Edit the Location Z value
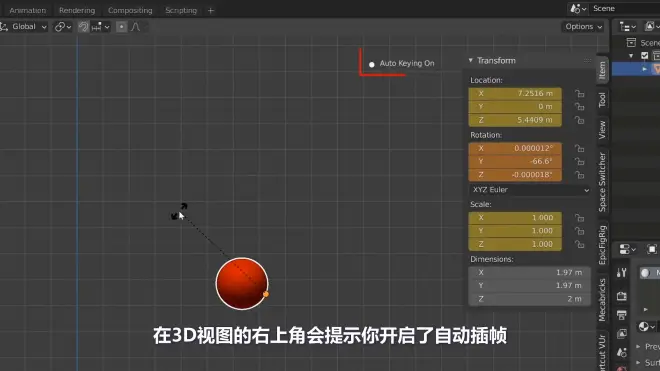Viewport: 660px width, 371px height. click(x=515, y=120)
